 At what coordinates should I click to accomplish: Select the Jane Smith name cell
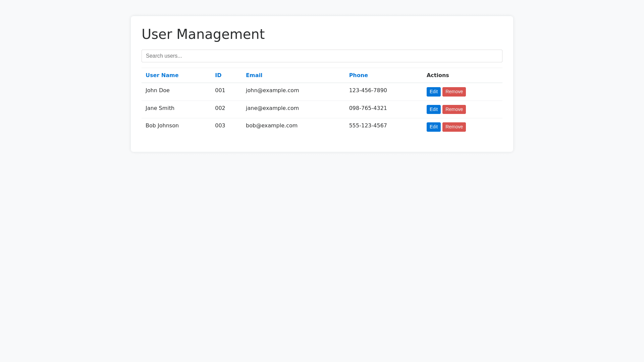[160, 108]
